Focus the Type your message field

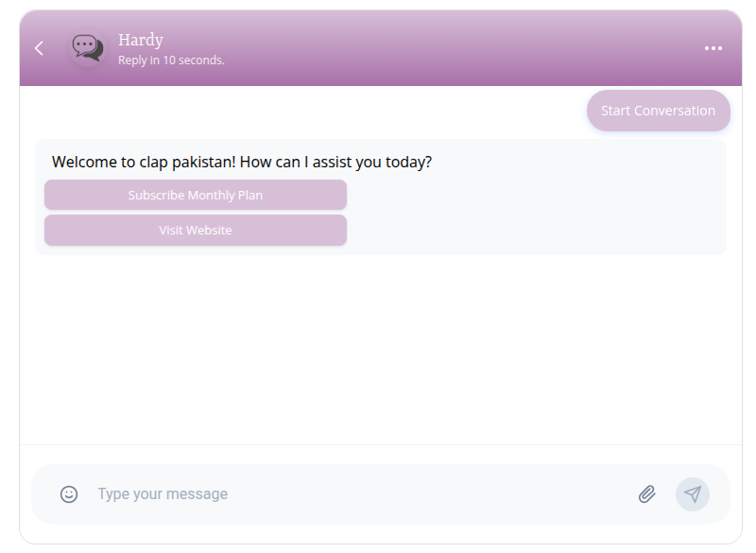click(362, 494)
